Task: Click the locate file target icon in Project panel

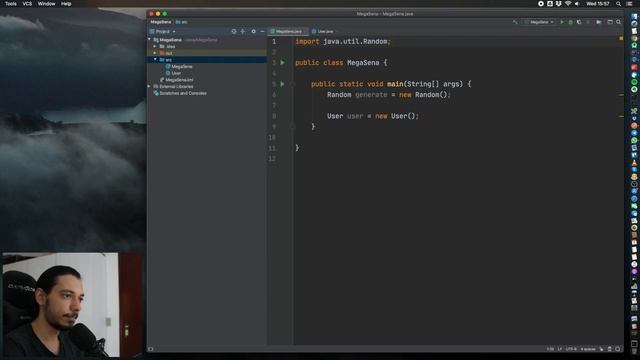Action: [x=234, y=31]
